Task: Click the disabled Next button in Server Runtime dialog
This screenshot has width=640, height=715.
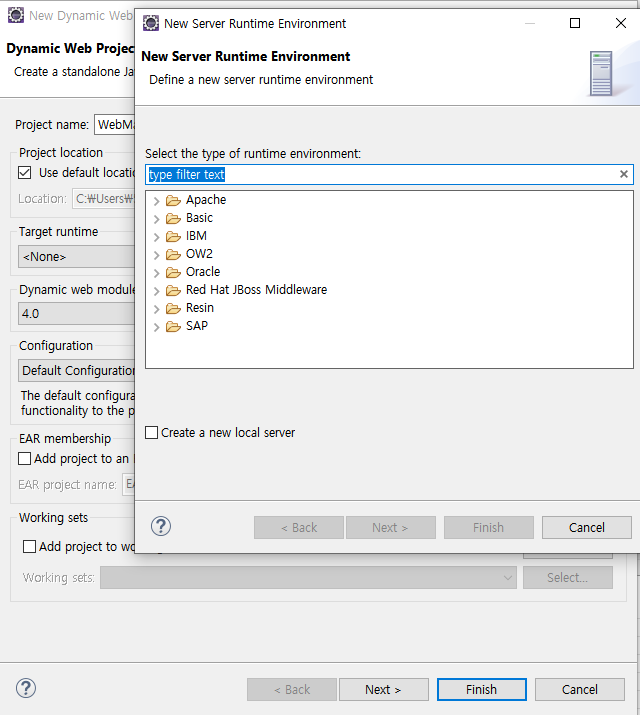Action: (391, 528)
